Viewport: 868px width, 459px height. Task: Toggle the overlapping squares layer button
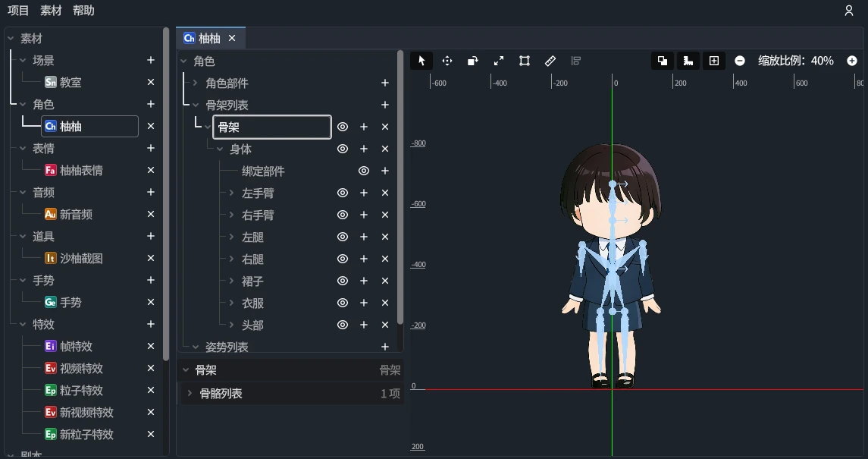(x=662, y=61)
